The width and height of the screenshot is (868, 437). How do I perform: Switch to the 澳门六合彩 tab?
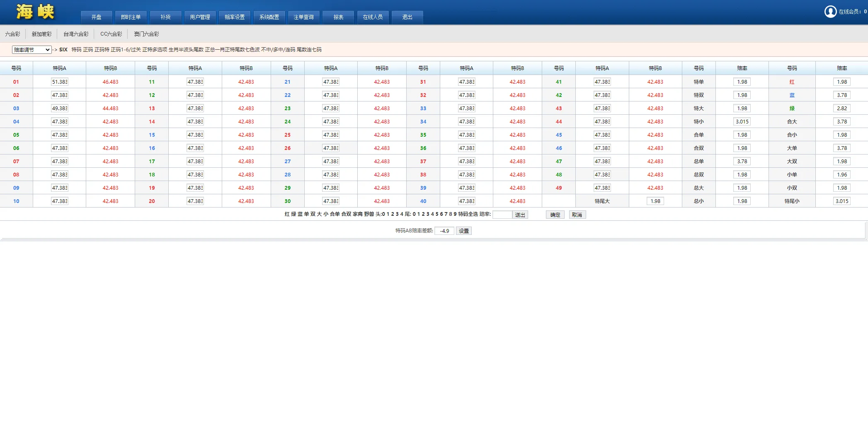pyautogui.click(x=146, y=34)
